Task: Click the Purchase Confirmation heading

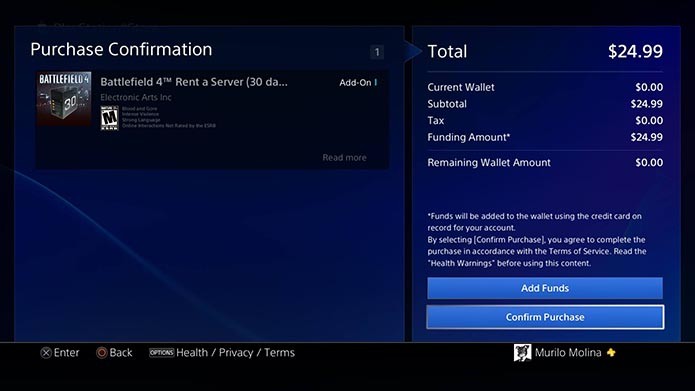Action: [x=121, y=49]
